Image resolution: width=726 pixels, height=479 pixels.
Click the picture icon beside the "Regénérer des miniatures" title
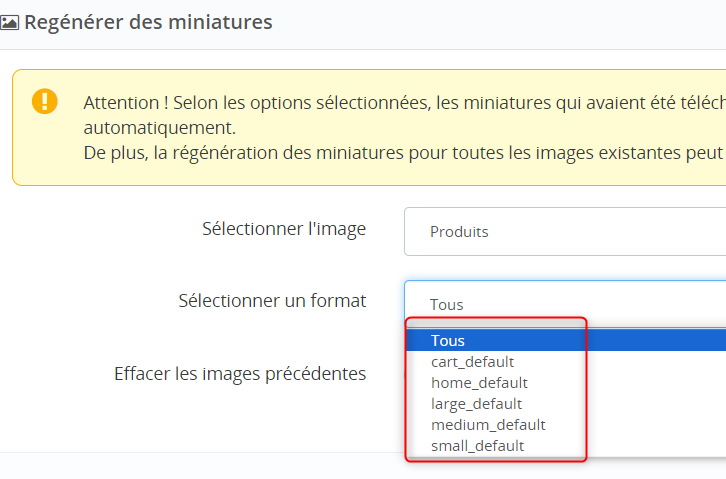click(9, 22)
